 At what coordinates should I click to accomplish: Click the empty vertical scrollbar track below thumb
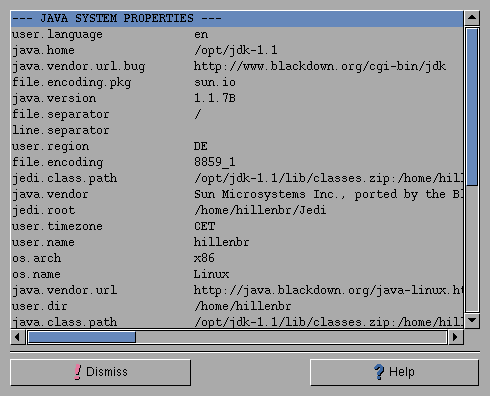(x=472, y=249)
